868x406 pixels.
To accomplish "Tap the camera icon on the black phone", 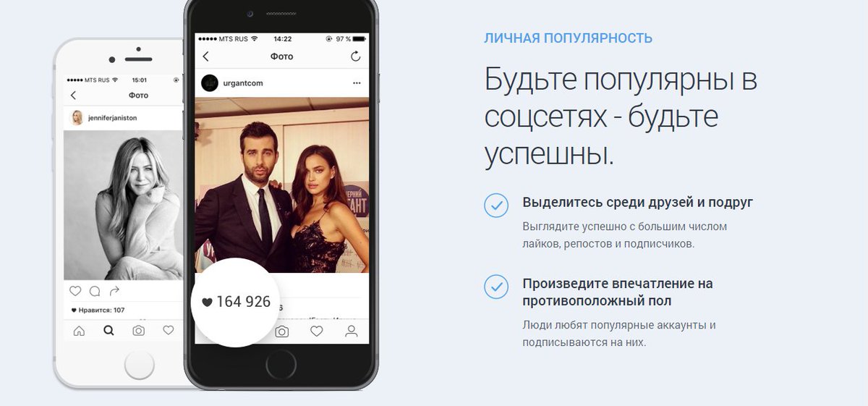I will (281, 331).
